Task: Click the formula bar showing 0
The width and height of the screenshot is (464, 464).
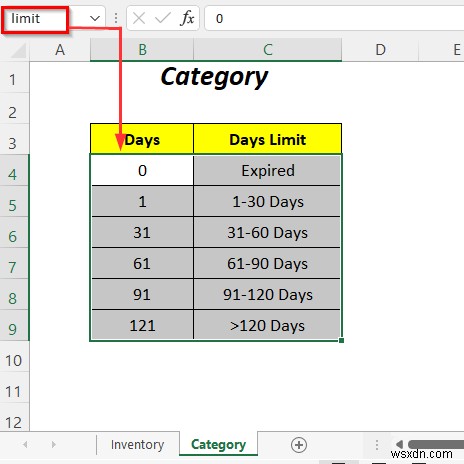Action: click(x=334, y=19)
